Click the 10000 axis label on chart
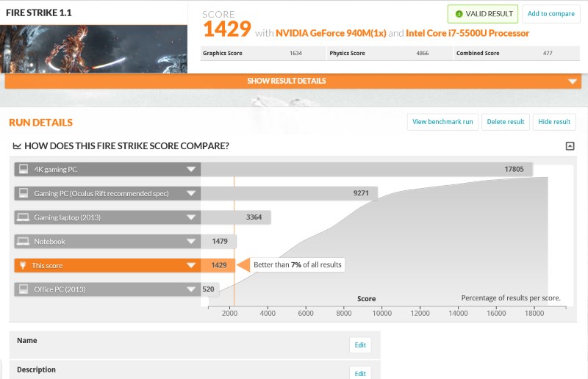Viewport: 588px width, 379px height. pyautogui.click(x=381, y=313)
